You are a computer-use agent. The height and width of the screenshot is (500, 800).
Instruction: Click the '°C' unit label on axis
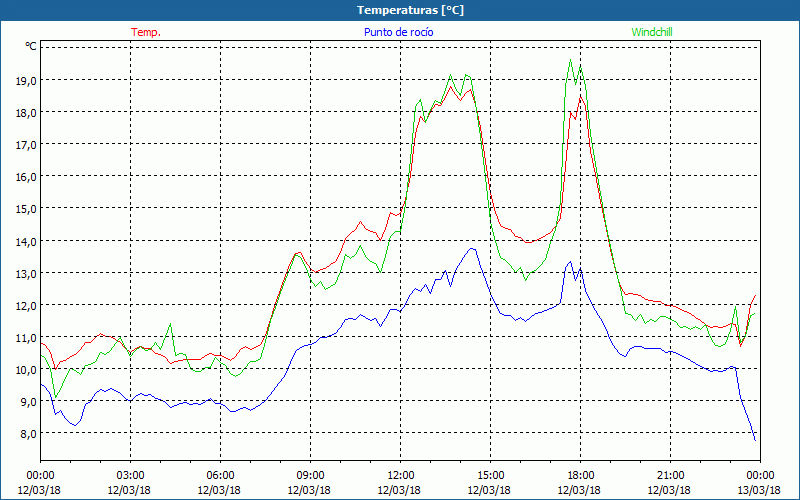pyautogui.click(x=31, y=46)
